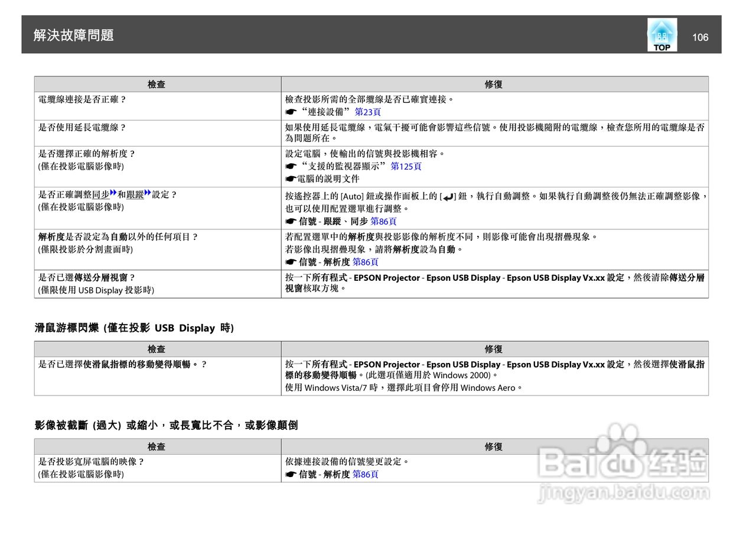Image resolution: width=756 pixels, height=535 pixels.
Task: Click the text 若影像出現摺疊現象，請將解析度設為自動。
Action: click(374, 249)
